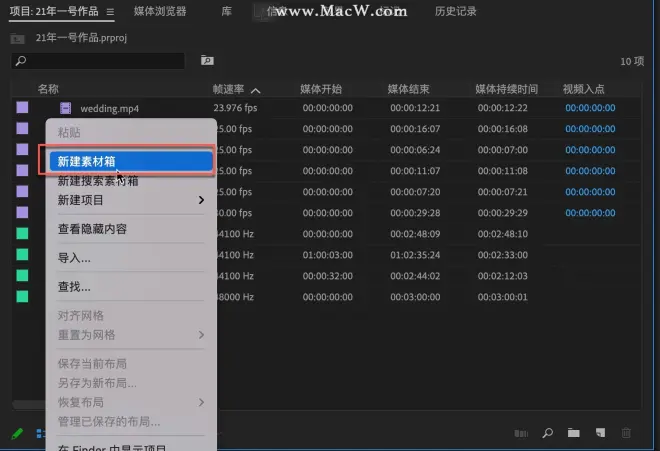Expand the 新建项目 submenu arrow
The width and height of the screenshot is (660, 451).
point(201,200)
